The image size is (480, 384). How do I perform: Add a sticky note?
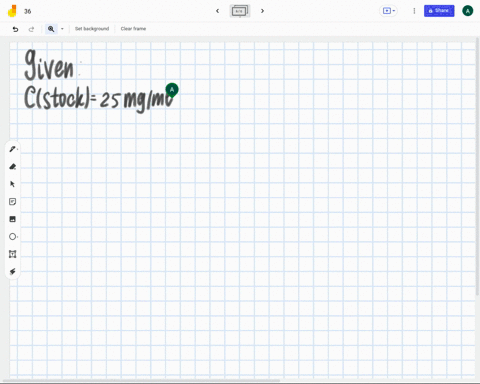point(13,202)
